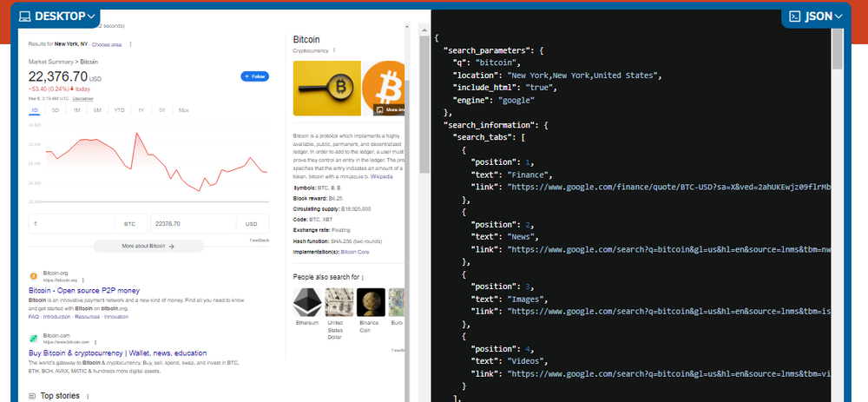Viewport: 868px width, 402px height.
Task: Click the 22,376.70 price heading
Action: click(58, 76)
